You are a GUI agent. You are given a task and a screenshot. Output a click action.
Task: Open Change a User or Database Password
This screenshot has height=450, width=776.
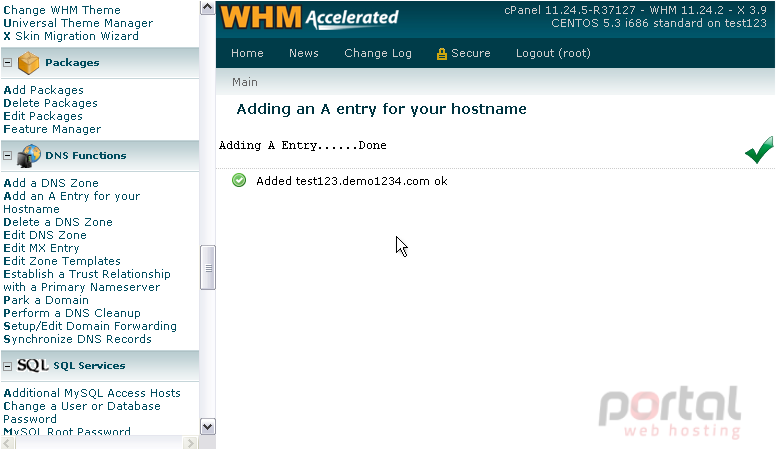pos(82,412)
